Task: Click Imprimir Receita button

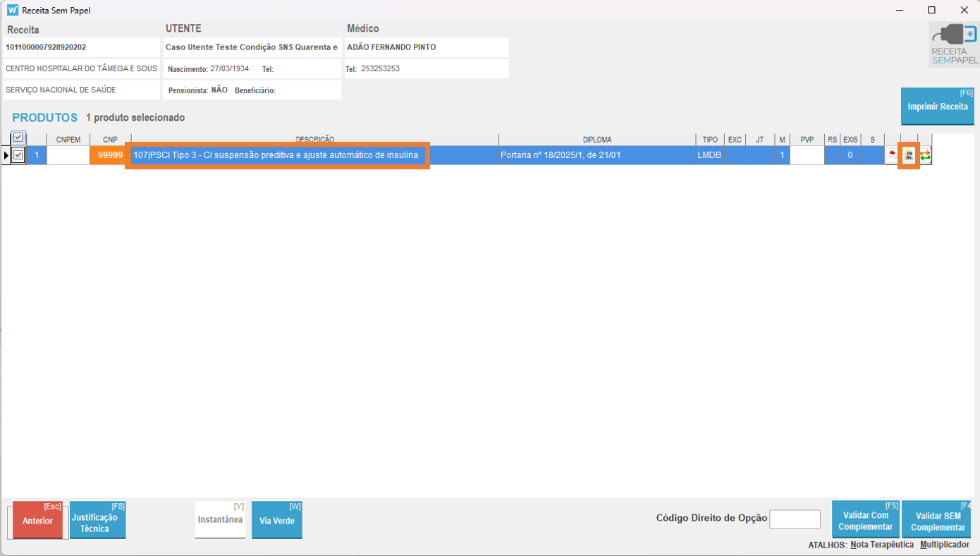Action: (x=937, y=107)
